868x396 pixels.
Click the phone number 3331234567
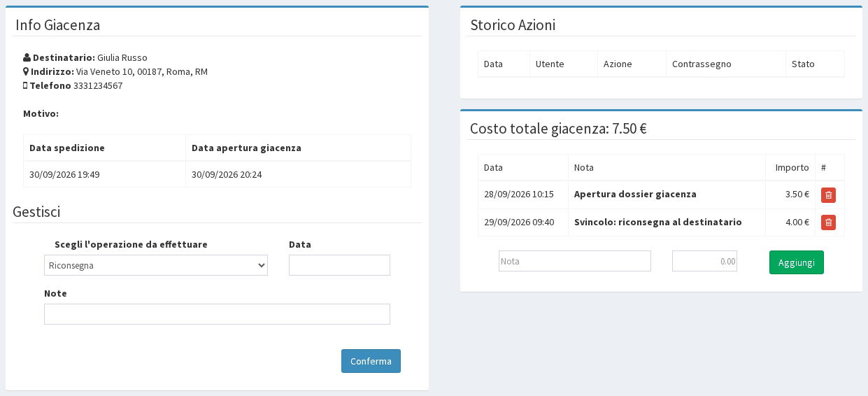[x=98, y=85]
